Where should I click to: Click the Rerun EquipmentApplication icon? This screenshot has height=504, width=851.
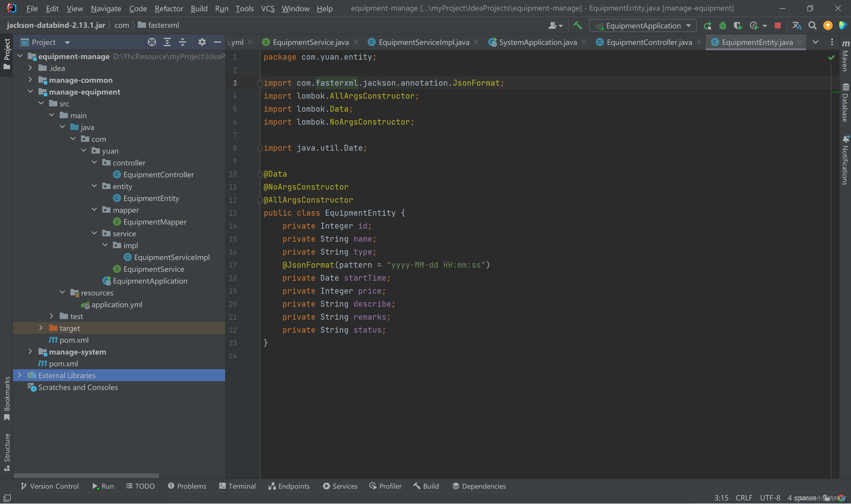pyautogui.click(x=707, y=26)
